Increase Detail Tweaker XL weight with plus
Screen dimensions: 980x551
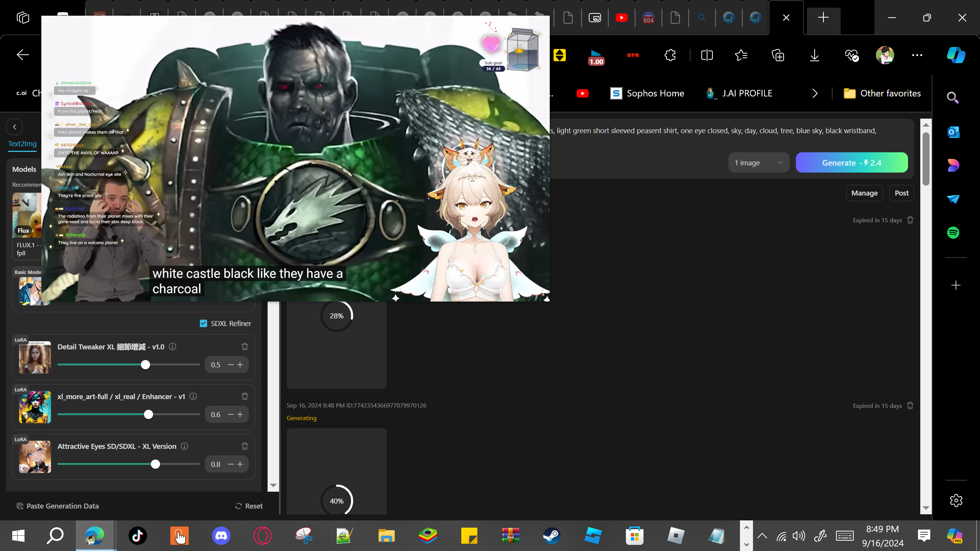pyautogui.click(x=240, y=365)
